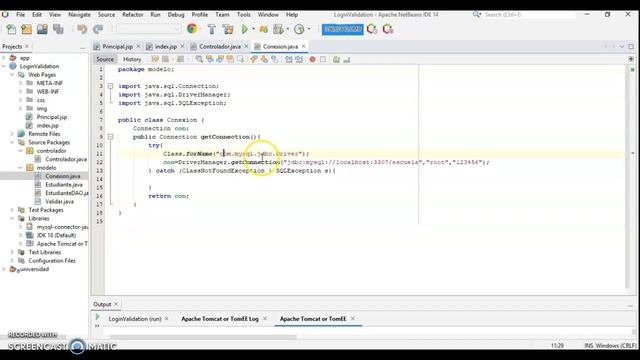This screenshot has width=640, height=360.
Task: Expand the universidad project node
Action: point(4,269)
